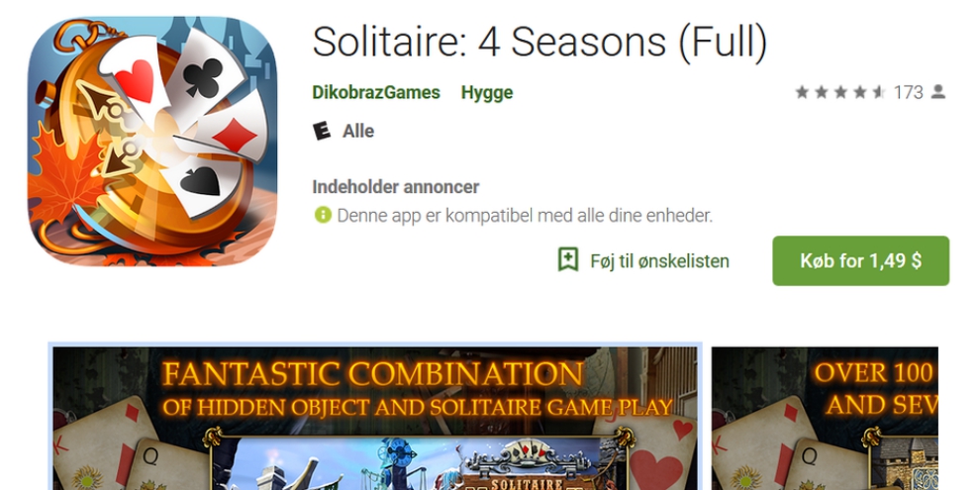Click the 173 reviews count
The height and width of the screenshot is (490, 980).
click(908, 92)
